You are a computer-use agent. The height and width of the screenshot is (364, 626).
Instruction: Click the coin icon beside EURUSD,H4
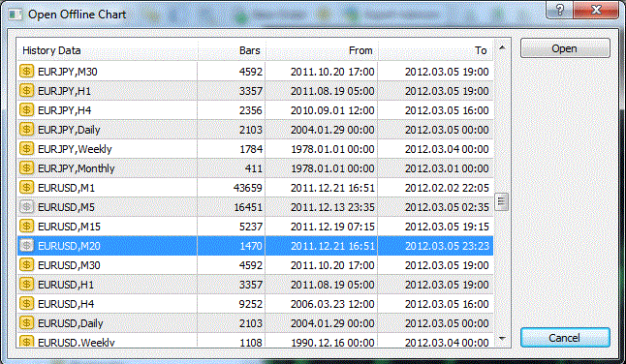tap(26, 304)
